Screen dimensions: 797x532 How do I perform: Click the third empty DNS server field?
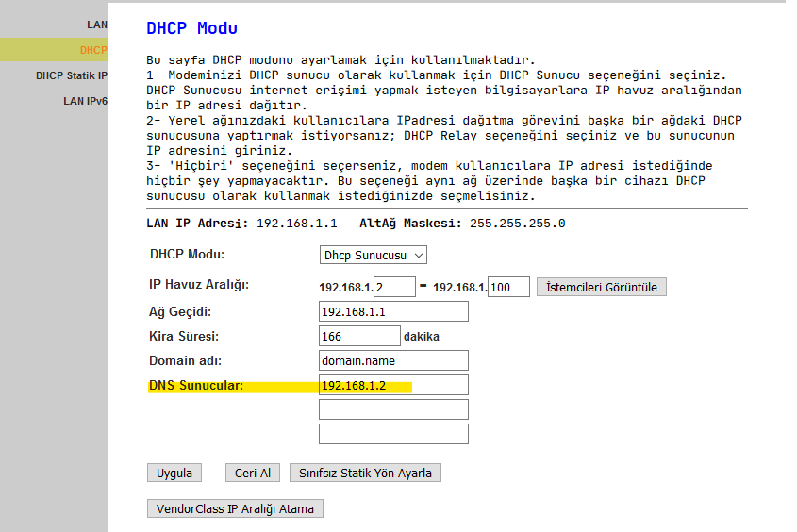pyautogui.click(x=393, y=434)
